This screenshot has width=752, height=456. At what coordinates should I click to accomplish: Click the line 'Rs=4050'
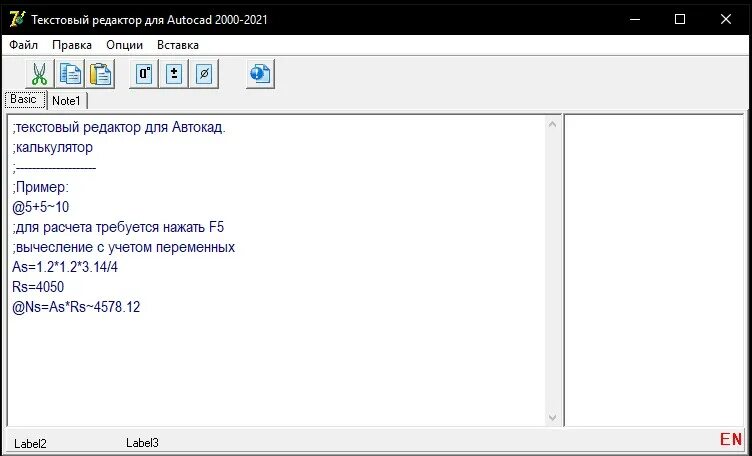pos(38,287)
